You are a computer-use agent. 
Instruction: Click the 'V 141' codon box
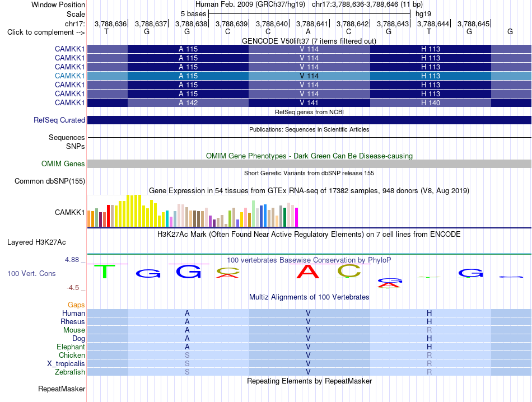(309, 103)
